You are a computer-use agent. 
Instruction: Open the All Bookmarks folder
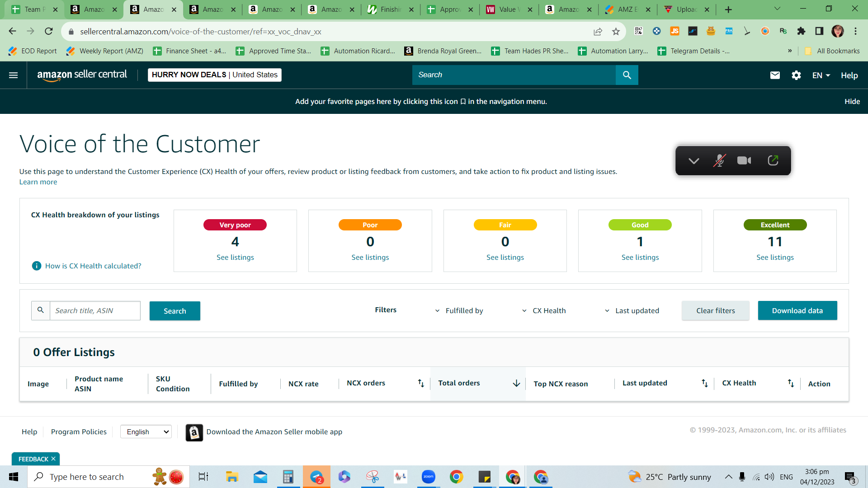832,51
